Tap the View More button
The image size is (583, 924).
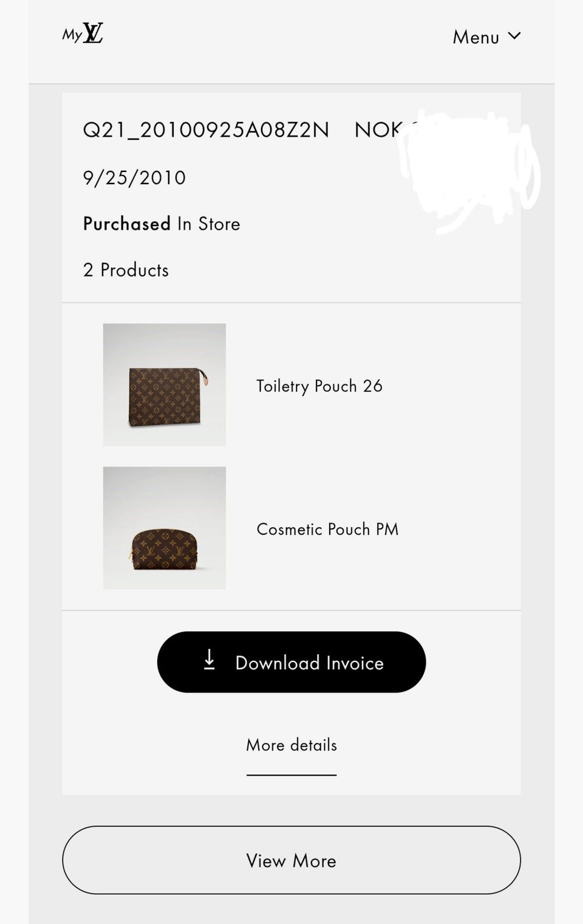(x=291, y=860)
